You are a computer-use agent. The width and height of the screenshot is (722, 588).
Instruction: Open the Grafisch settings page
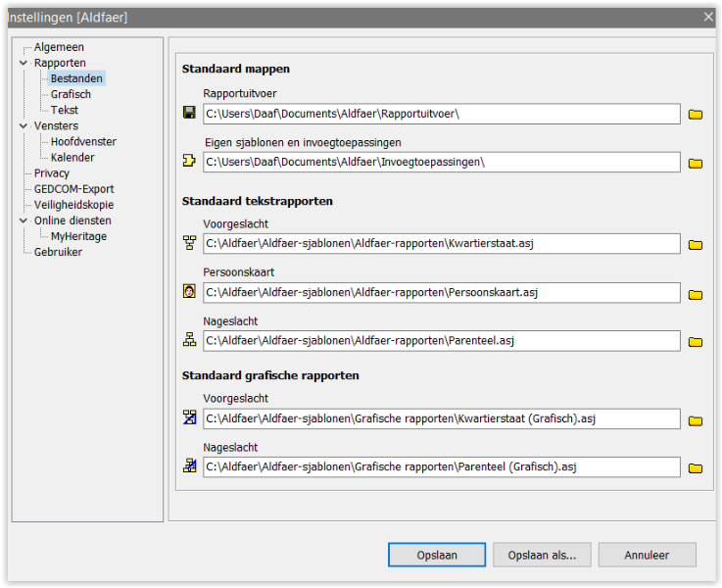pos(71,94)
